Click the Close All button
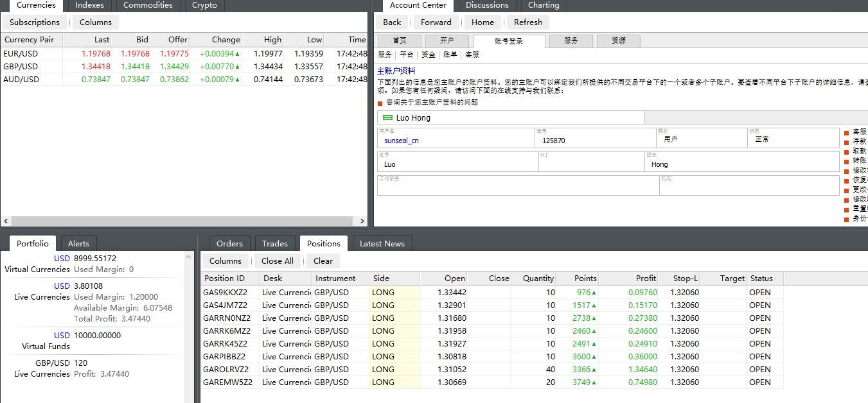Viewport: 868px width, 403px height. click(278, 261)
